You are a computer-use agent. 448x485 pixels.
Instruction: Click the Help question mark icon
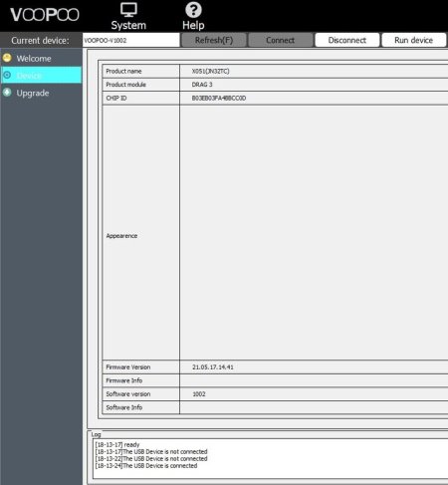(x=193, y=10)
